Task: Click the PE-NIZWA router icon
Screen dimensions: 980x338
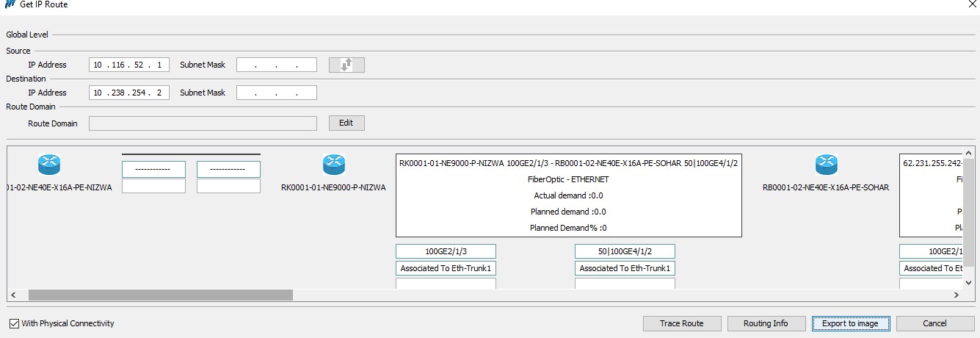Action: (48, 165)
